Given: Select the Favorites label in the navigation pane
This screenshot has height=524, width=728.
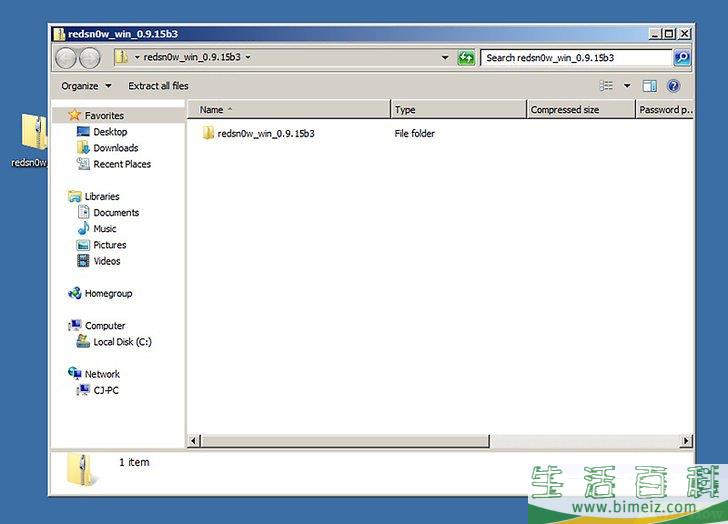Looking at the screenshot, I should (x=104, y=115).
